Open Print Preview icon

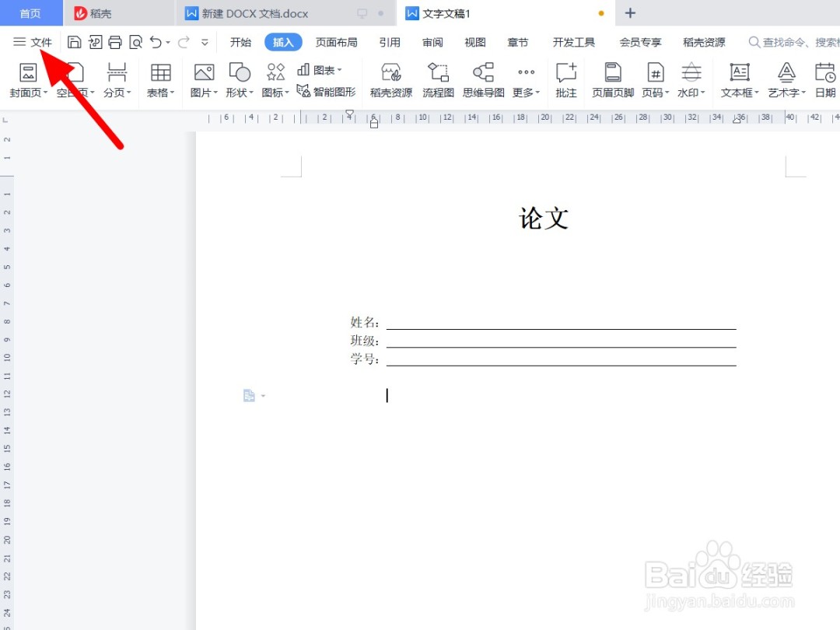[x=135, y=42]
